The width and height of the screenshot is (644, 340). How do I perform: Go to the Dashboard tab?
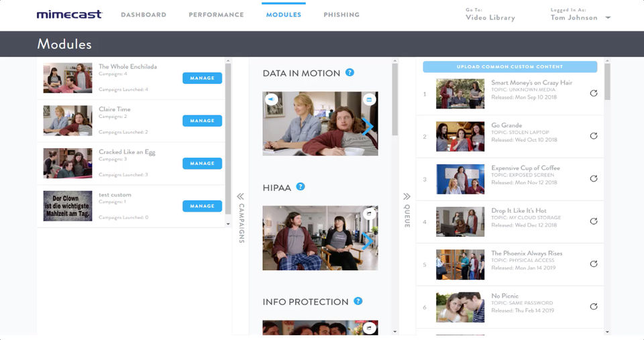point(144,15)
